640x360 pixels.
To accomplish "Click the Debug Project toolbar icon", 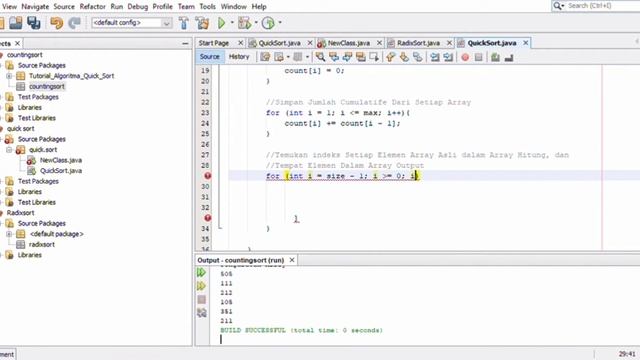I will click(x=244, y=23).
